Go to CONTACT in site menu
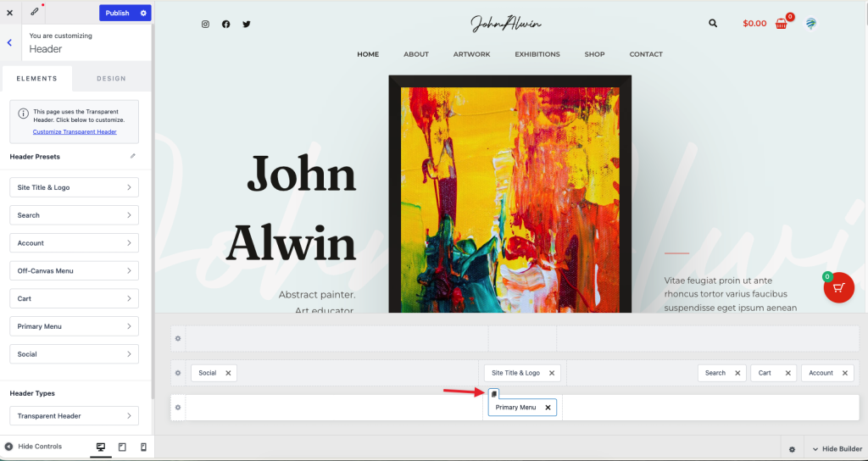This screenshot has height=461, width=868. pyautogui.click(x=646, y=54)
